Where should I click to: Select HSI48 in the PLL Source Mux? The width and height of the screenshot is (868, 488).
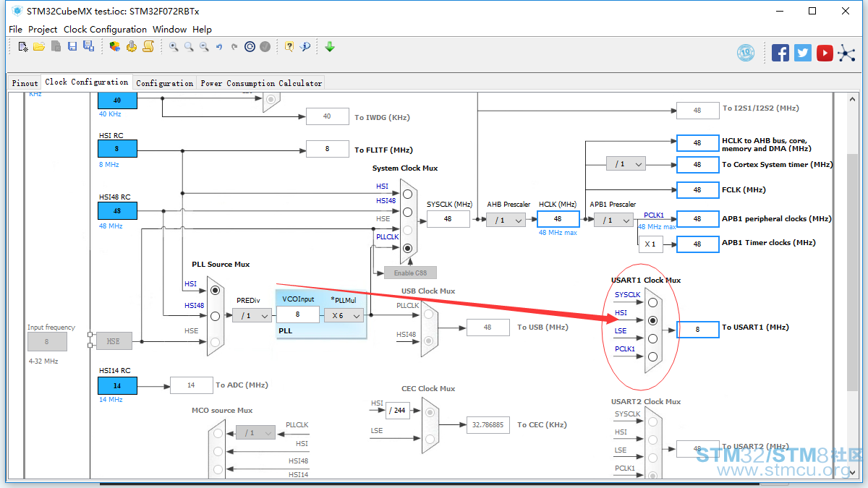[x=215, y=316]
